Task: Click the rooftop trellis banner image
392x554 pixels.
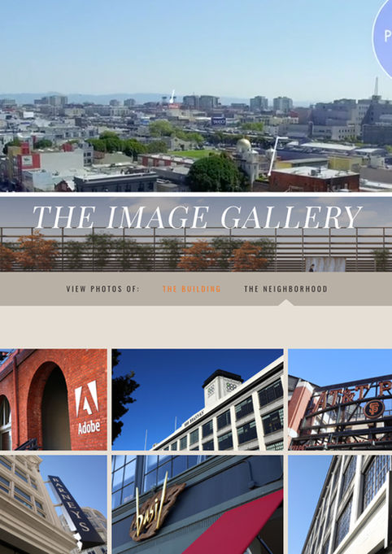Action: [196, 234]
